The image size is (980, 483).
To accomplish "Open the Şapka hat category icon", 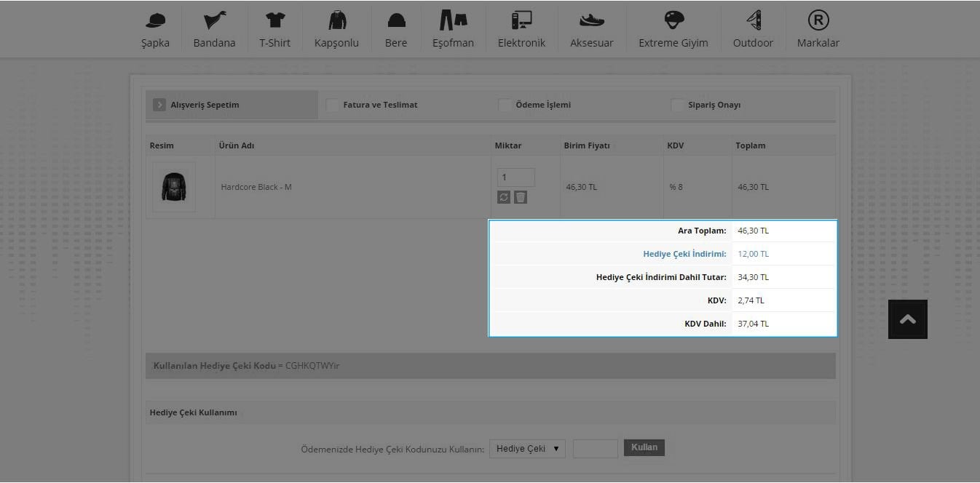I will (x=155, y=20).
